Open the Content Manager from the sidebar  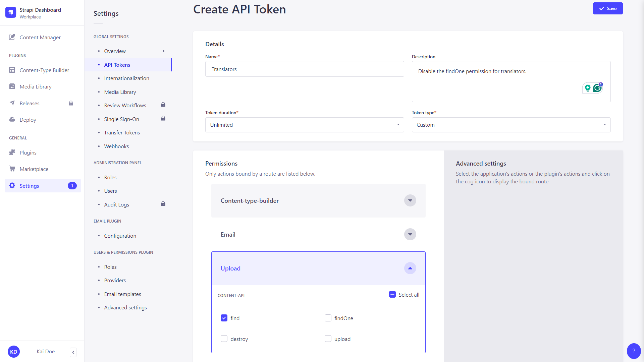coord(12,37)
